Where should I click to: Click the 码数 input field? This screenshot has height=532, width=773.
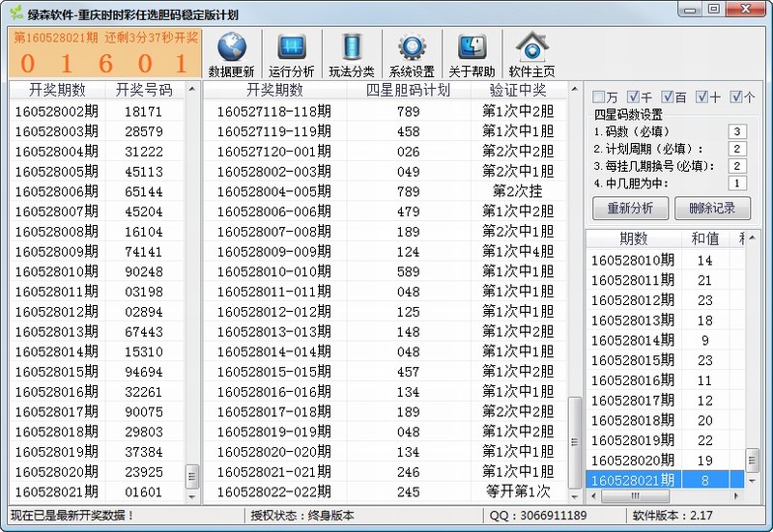tap(737, 131)
